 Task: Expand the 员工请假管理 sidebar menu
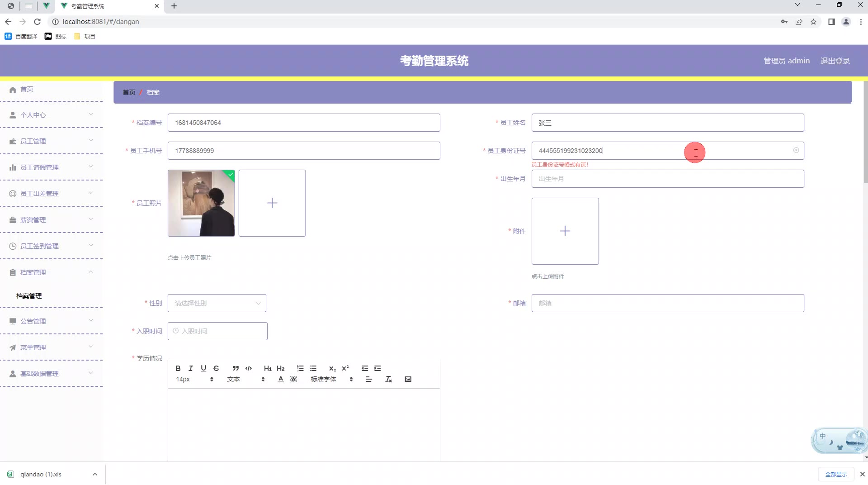[52, 167]
